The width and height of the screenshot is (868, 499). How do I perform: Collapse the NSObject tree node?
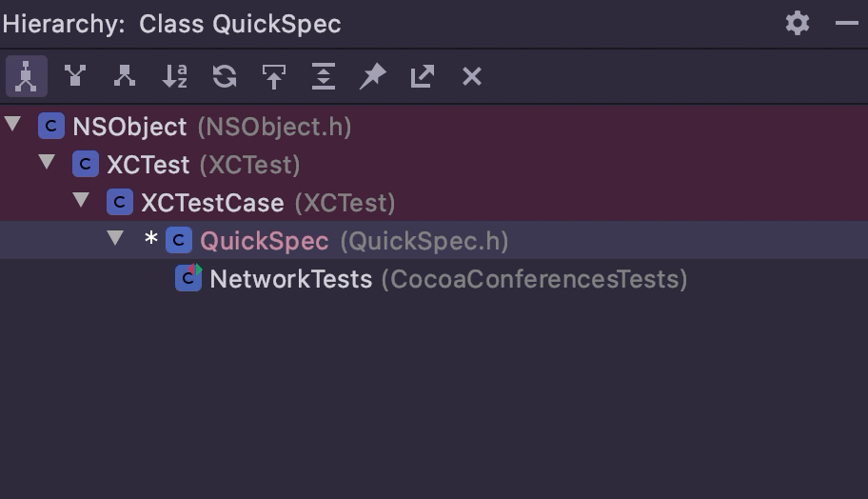pyautogui.click(x=12, y=124)
